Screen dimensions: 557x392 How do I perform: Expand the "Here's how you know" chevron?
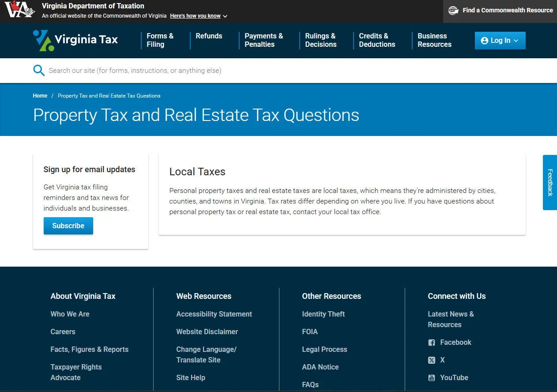click(x=225, y=16)
